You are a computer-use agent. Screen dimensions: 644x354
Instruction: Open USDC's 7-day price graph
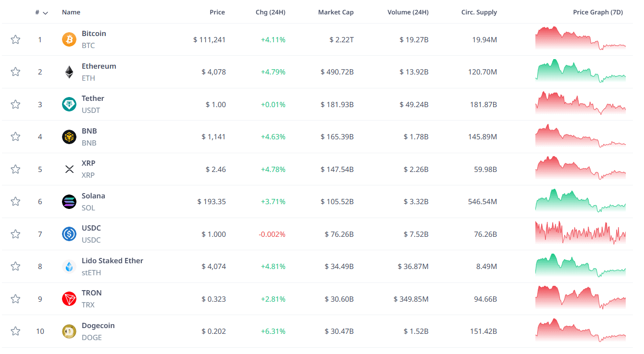coord(581,233)
